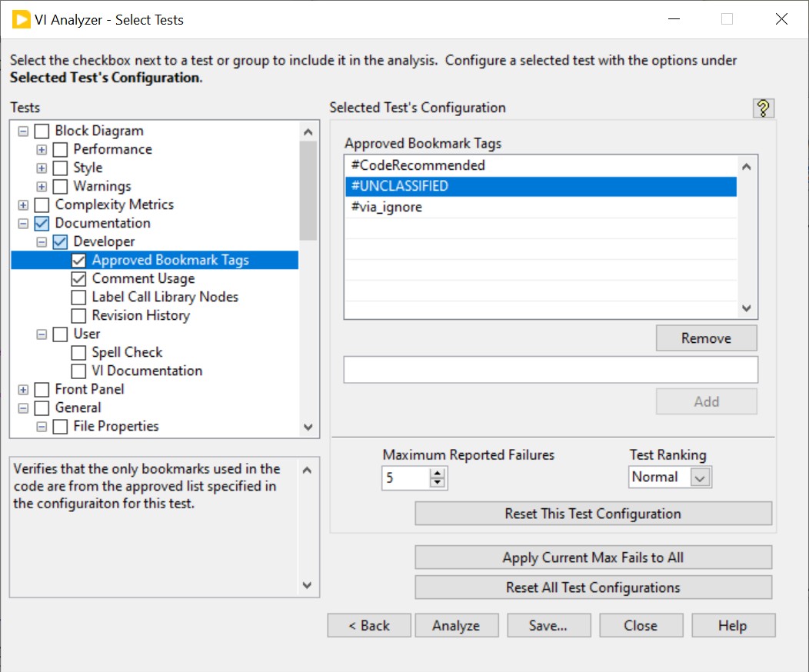Tick the Style group checkbox
The width and height of the screenshot is (809, 672).
tap(60, 168)
